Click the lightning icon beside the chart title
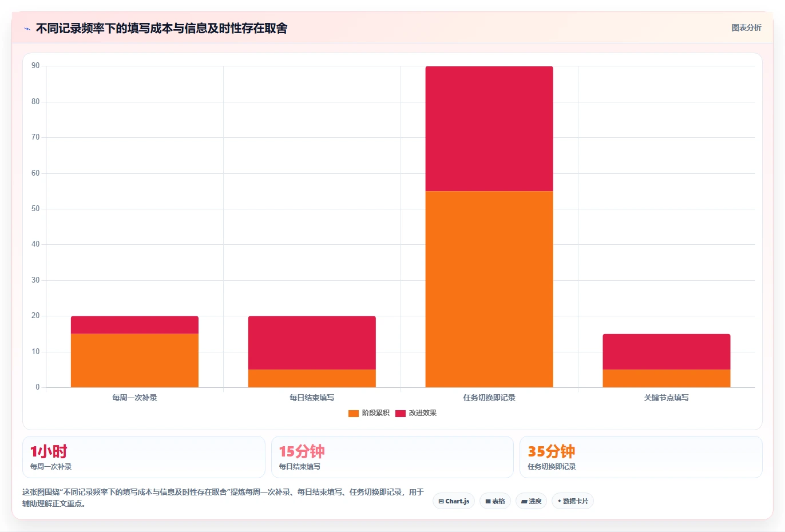This screenshot has height=532, width=785. coord(27,29)
